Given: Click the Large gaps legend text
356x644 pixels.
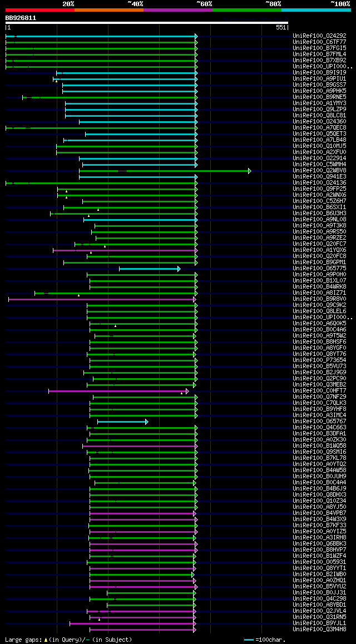Looking at the screenshot, I should click(68, 640).
